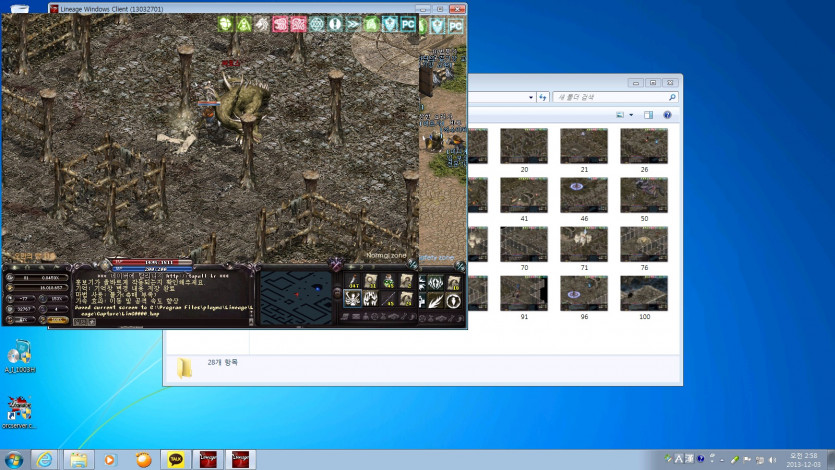Select the thumbnail labeled 46
Viewport: 835px width, 470px height.
(584, 193)
